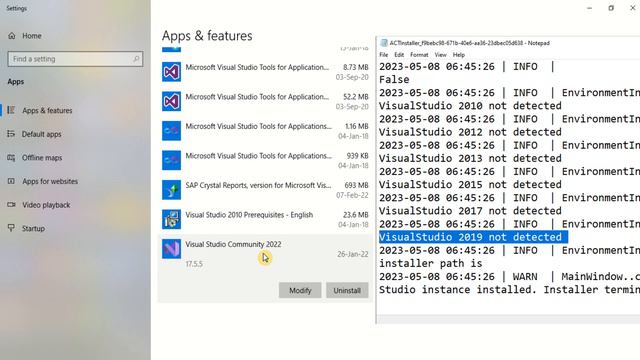Click the Apps for websites sidebar icon
This screenshot has height=360, width=640.
pyautogui.click(x=11, y=181)
